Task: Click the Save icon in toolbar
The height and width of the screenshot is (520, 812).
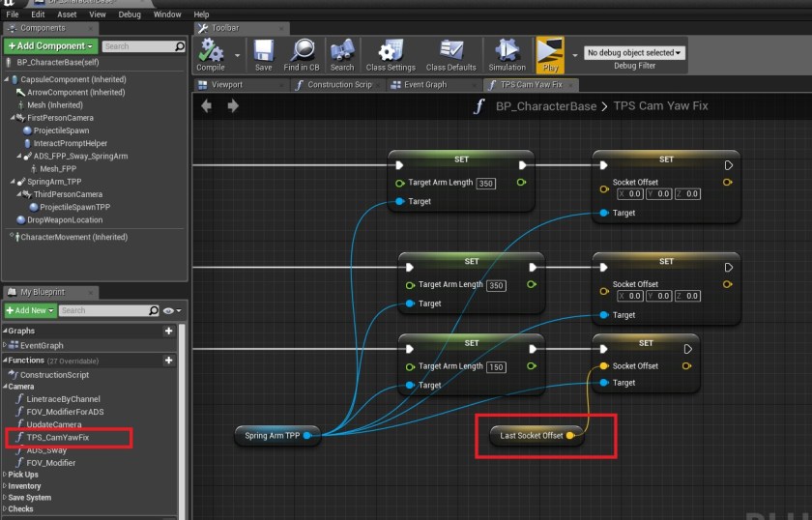Action: click(x=263, y=50)
